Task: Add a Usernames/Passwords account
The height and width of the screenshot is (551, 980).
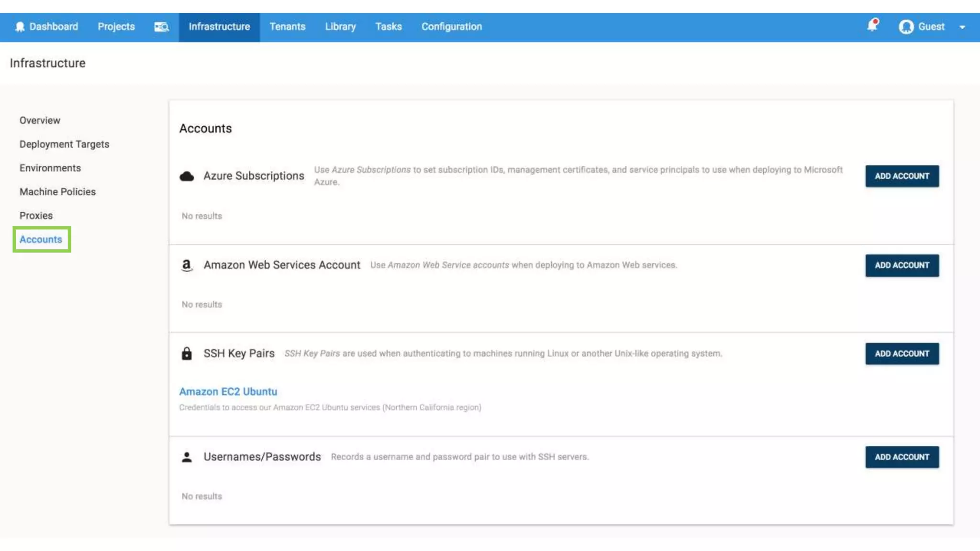Action: 902,457
